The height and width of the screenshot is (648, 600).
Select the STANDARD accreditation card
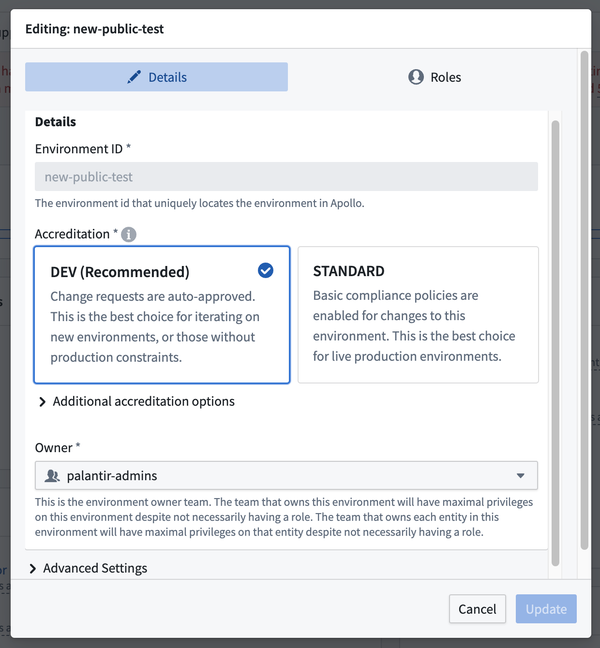tap(418, 315)
